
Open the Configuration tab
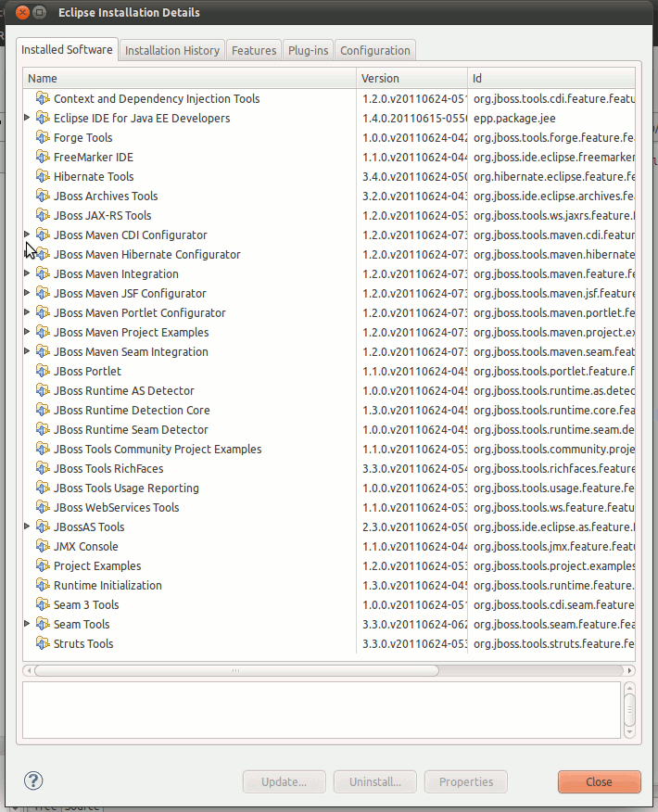374,50
